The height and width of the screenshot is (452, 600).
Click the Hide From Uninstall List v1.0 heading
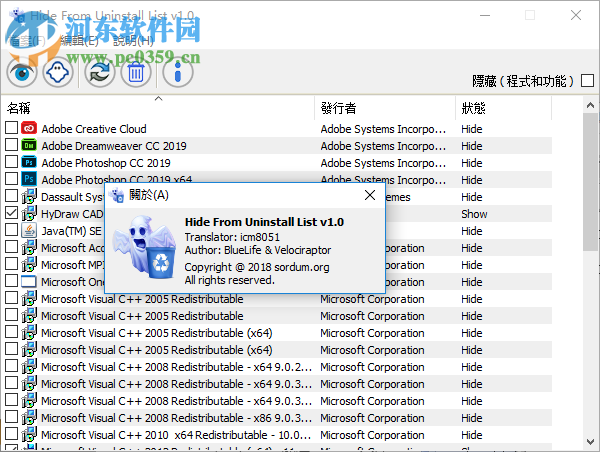(264, 222)
